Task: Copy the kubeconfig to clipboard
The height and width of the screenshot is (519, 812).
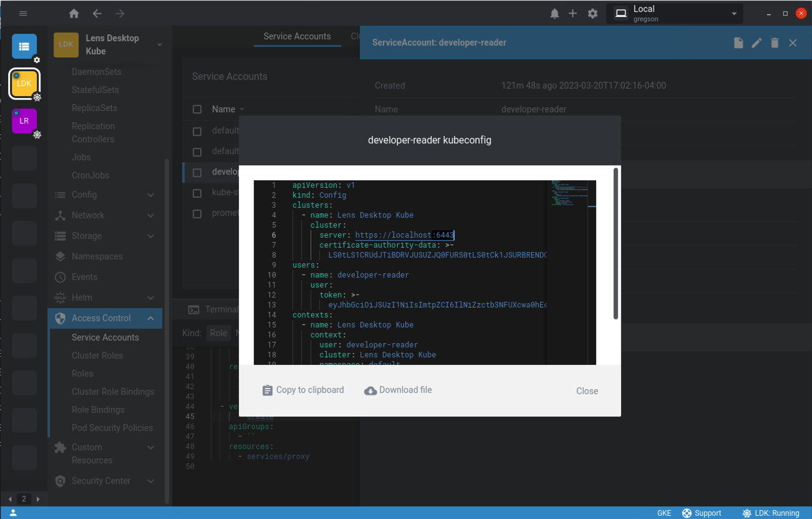Action: point(303,389)
